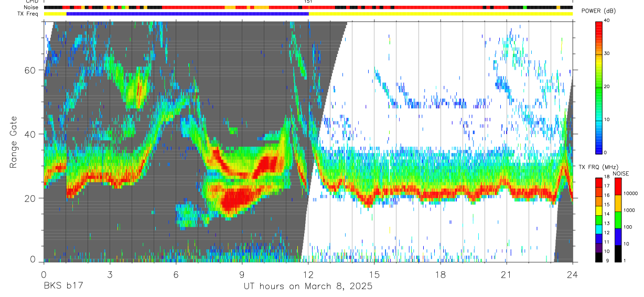Click the "TX FRQ (MHz)" legend title
Image resolution: width=644 pixels, height=297 pixels.
coord(598,167)
